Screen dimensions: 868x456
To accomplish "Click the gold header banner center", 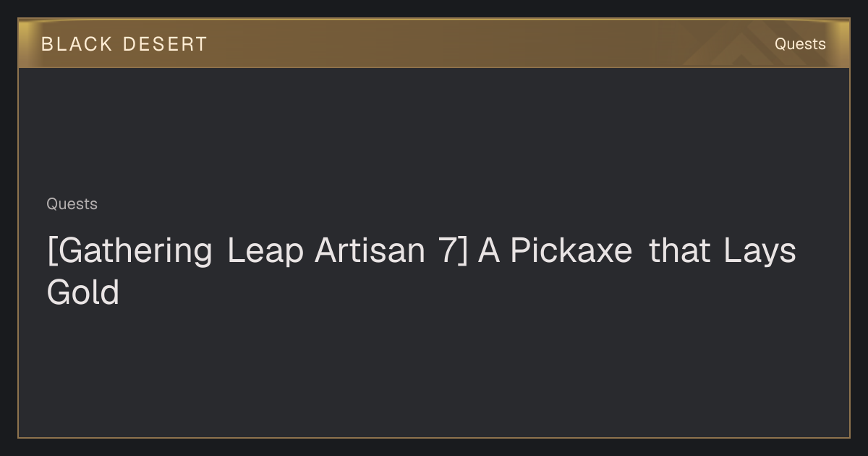I will (x=434, y=43).
